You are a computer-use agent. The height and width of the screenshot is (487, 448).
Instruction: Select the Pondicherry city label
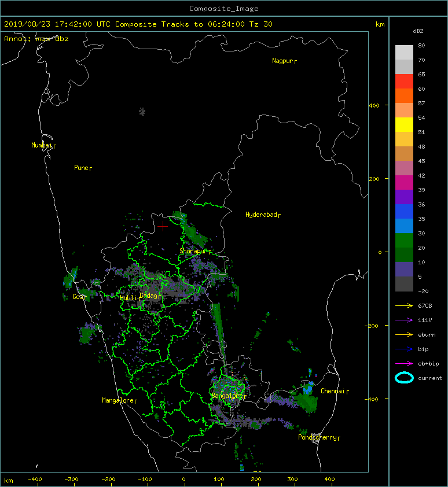coord(317,437)
